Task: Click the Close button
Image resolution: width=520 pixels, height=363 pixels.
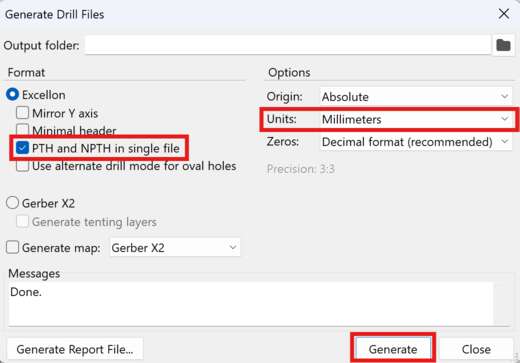Action: pyautogui.click(x=476, y=349)
